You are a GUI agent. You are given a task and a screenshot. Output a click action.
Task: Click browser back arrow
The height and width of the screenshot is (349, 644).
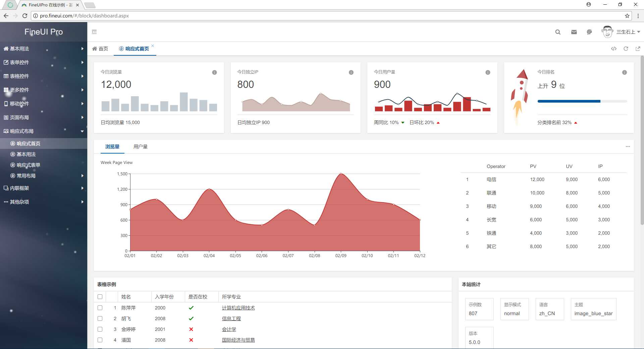[6, 16]
